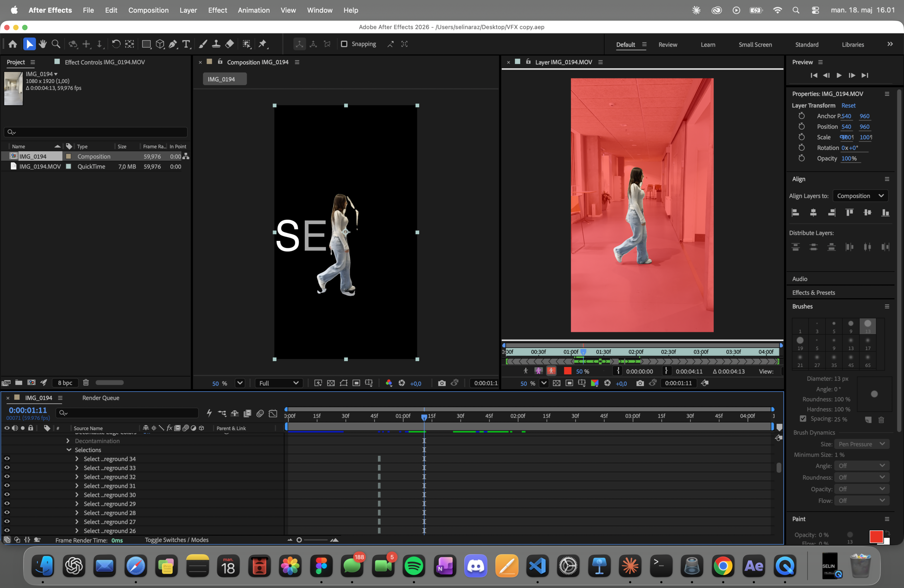The image size is (904, 588).
Task: Expand the Decontamination property group
Action: 67,441
